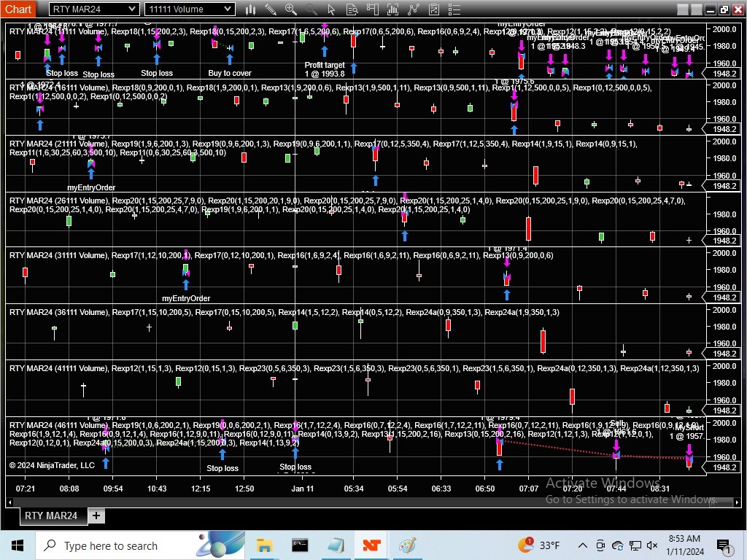Open the OneDrive tray icon
Image resolution: width=747 pixels, height=560 pixels.
coord(617,545)
